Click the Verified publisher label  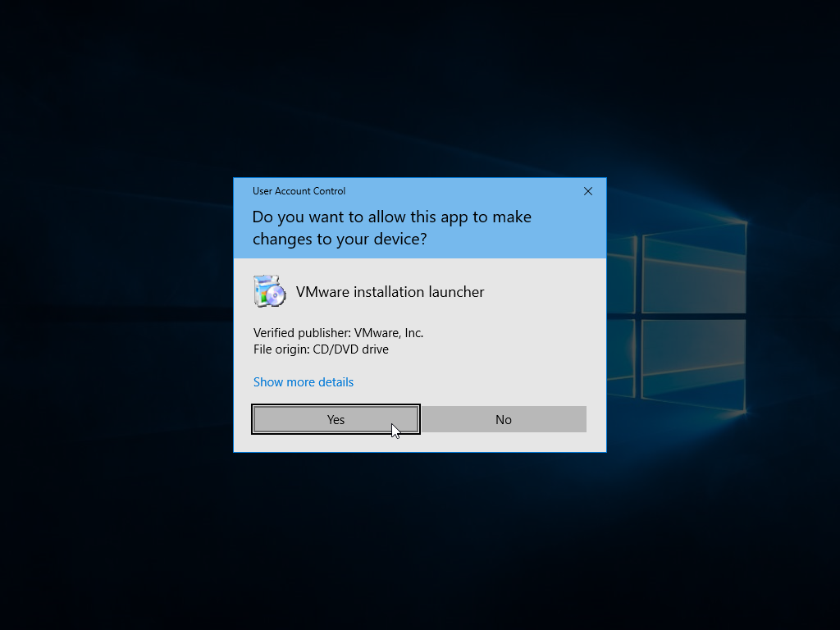pos(302,333)
